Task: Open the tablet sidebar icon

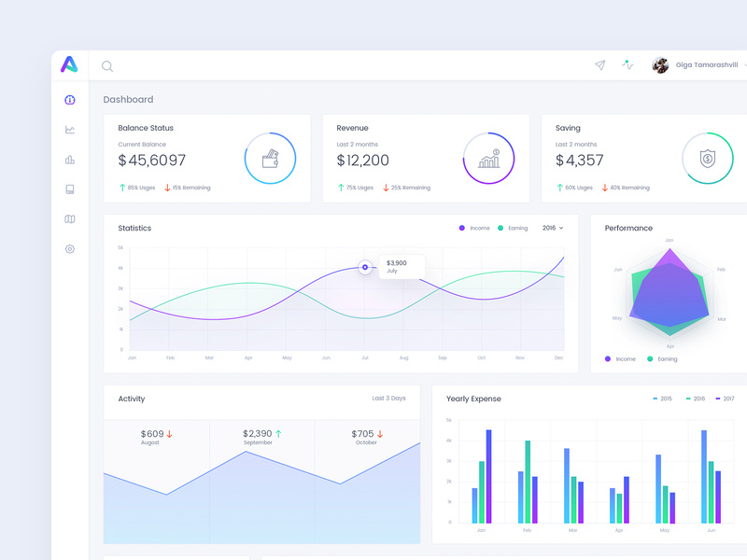Action: pyautogui.click(x=69, y=189)
